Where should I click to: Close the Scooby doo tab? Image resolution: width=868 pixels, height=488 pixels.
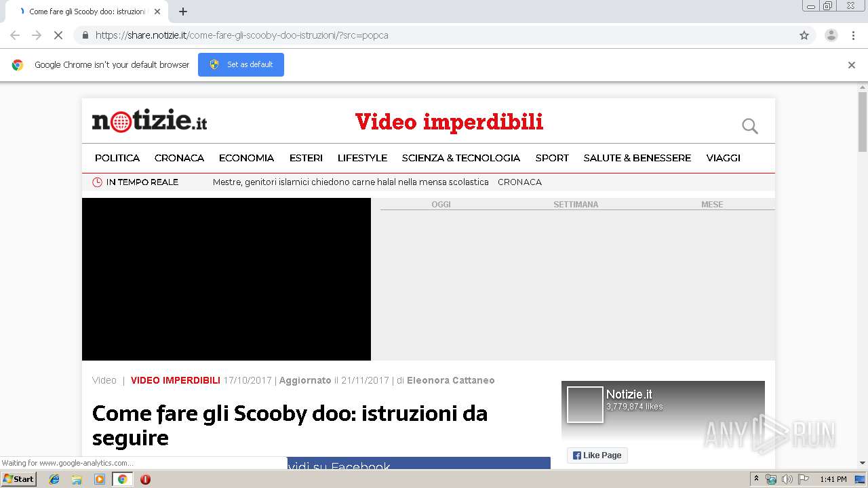[x=157, y=12]
